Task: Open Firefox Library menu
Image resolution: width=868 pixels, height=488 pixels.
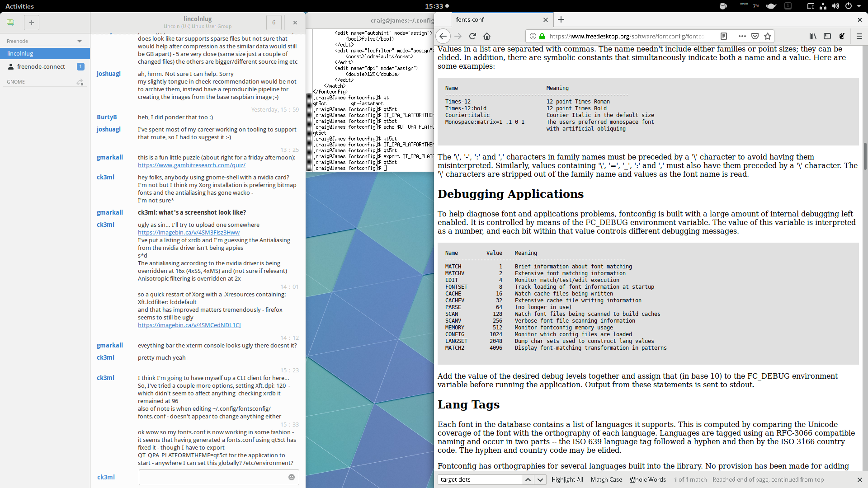Action: pyautogui.click(x=813, y=36)
